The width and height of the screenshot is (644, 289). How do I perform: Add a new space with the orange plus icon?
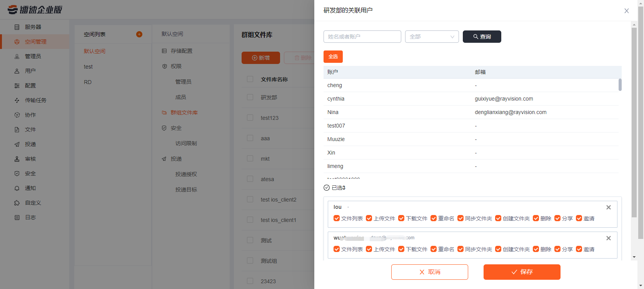tap(139, 34)
